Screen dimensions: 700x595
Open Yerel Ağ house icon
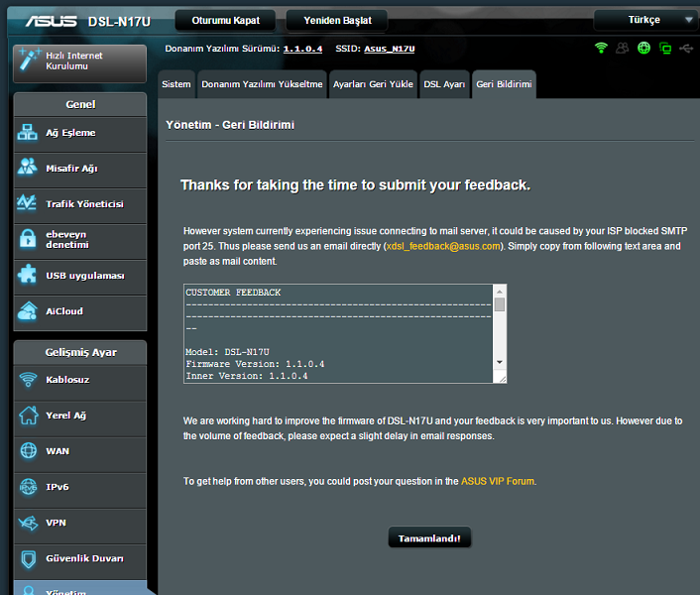[x=29, y=416]
